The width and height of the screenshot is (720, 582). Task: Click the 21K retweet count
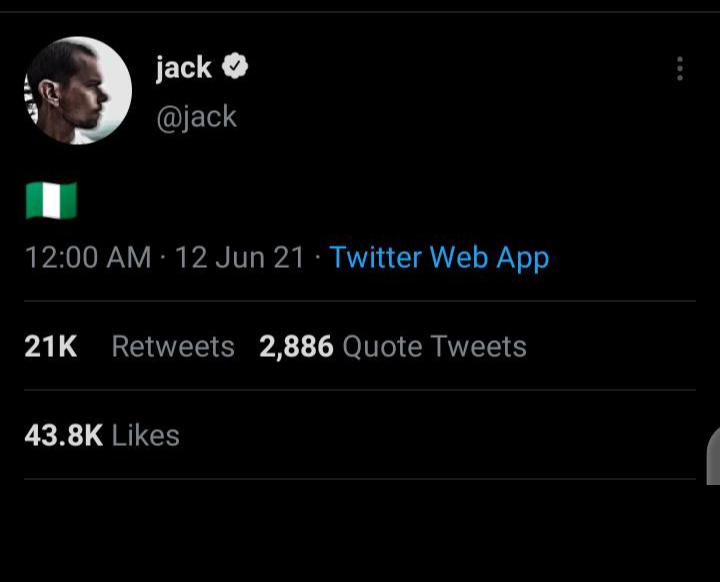(x=50, y=346)
